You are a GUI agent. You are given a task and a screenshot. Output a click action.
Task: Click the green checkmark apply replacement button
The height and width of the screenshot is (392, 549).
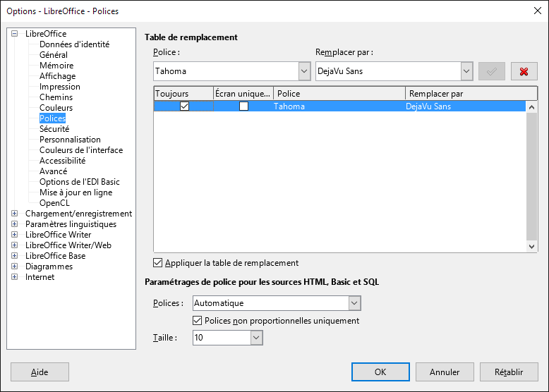pos(492,71)
